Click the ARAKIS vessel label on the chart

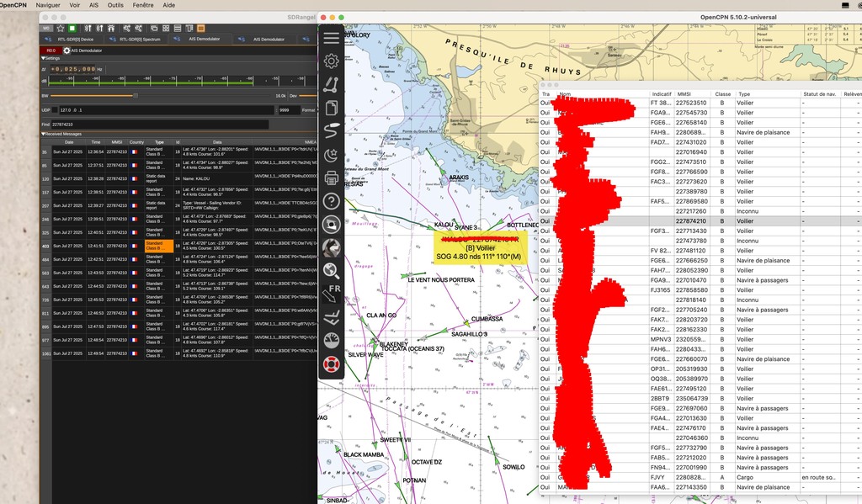[x=459, y=178]
